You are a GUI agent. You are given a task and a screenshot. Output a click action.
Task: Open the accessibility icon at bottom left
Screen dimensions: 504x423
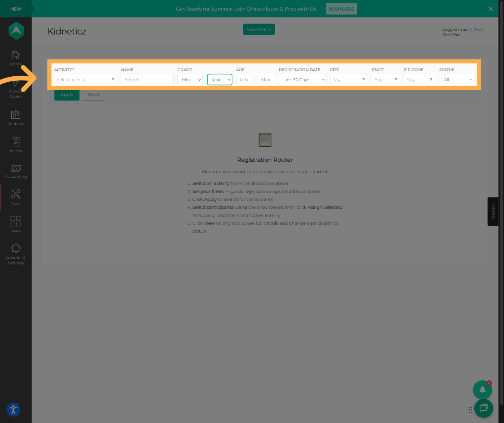click(x=13, y=410)
